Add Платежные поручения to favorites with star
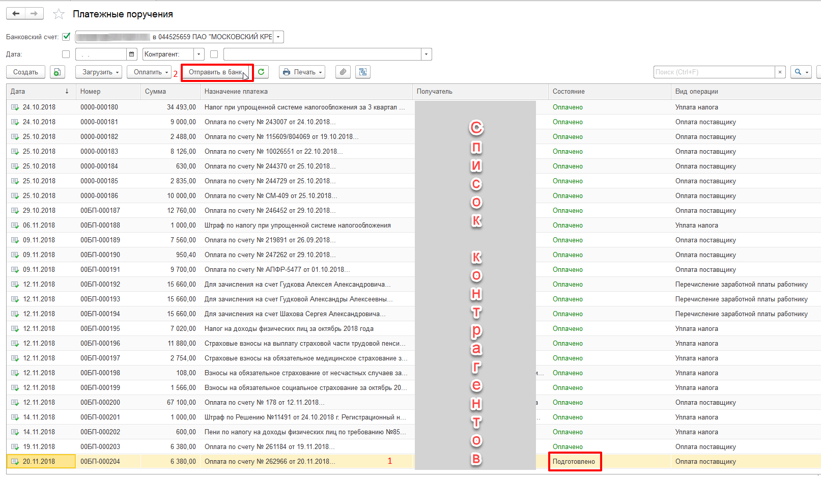Viewport: 821px width, 504px height. pos(59,14)
